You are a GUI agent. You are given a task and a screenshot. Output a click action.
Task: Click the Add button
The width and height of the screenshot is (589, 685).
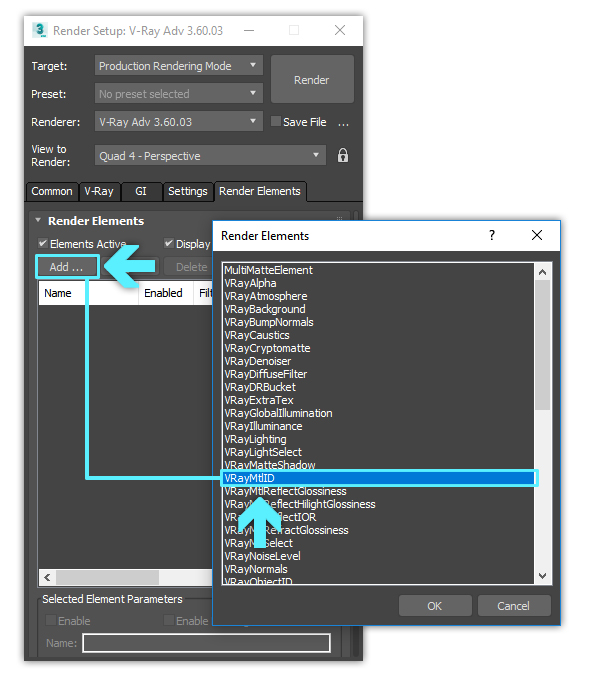(67, 266)
